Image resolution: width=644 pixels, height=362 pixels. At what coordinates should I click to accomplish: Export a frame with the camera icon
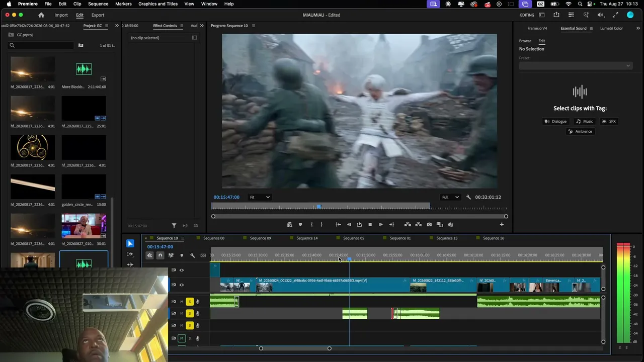[x=429, y=225]
